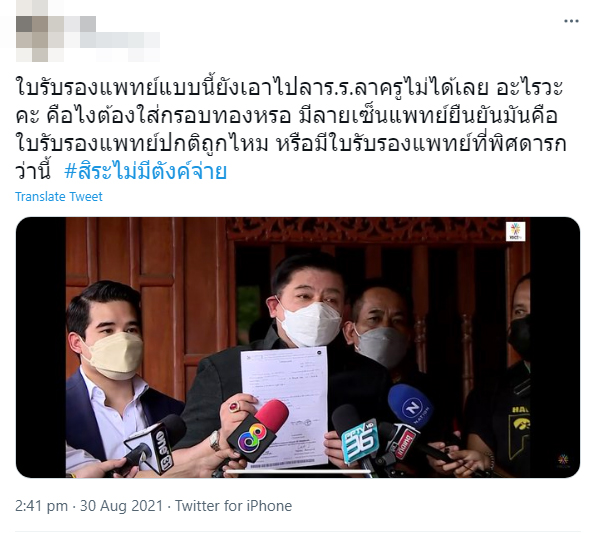Click the white document held up
This screenshot has width=595, height=533.
285,408
